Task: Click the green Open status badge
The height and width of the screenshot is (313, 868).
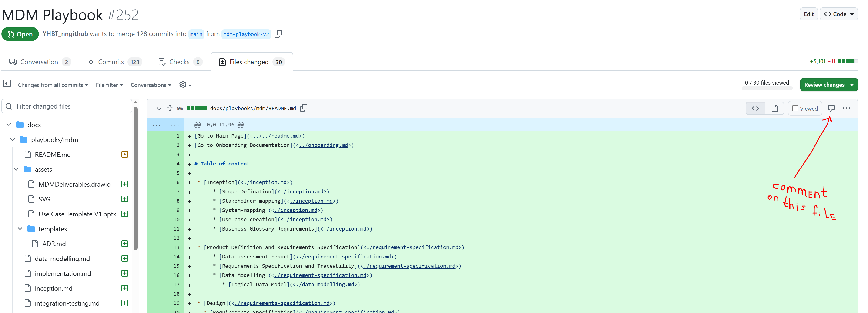Action: [20, 34]
